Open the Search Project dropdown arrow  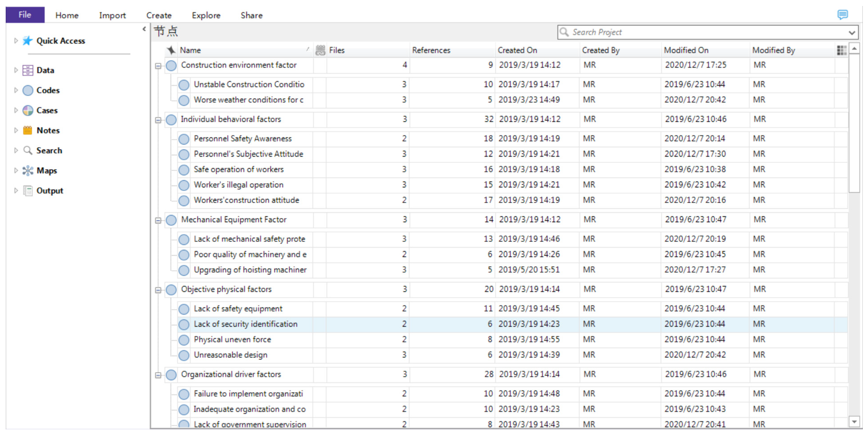[851, 33]
